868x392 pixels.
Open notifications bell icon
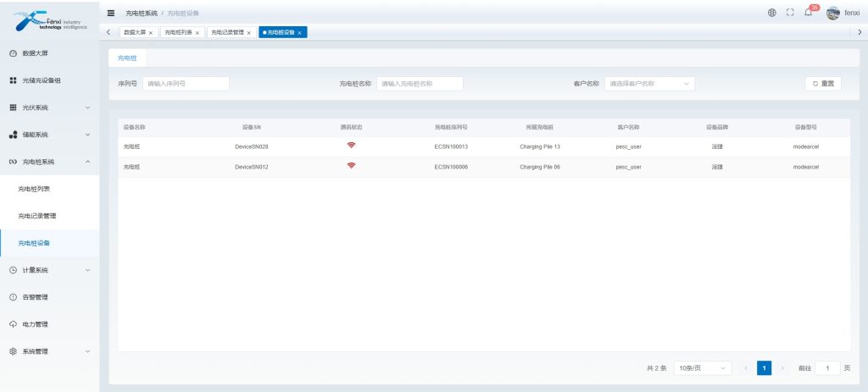tap(808, 14)
